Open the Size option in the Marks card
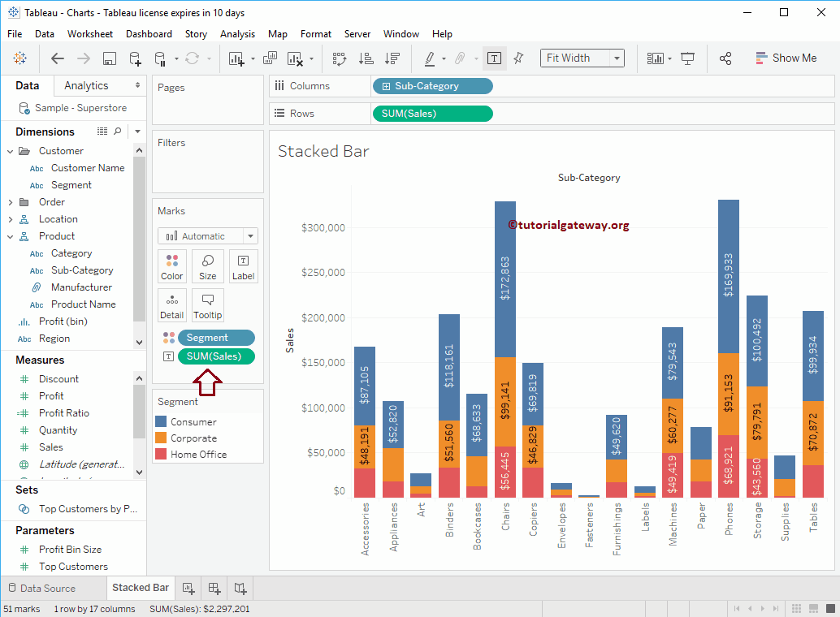This screenshot has height=617, width=840. (x=207, y=266)
